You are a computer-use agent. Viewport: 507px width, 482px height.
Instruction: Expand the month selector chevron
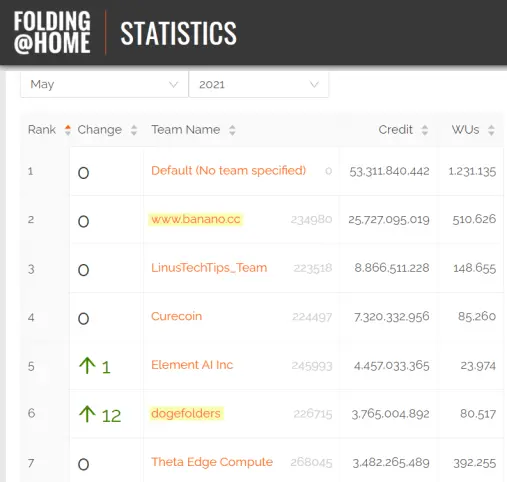point(173,85)
